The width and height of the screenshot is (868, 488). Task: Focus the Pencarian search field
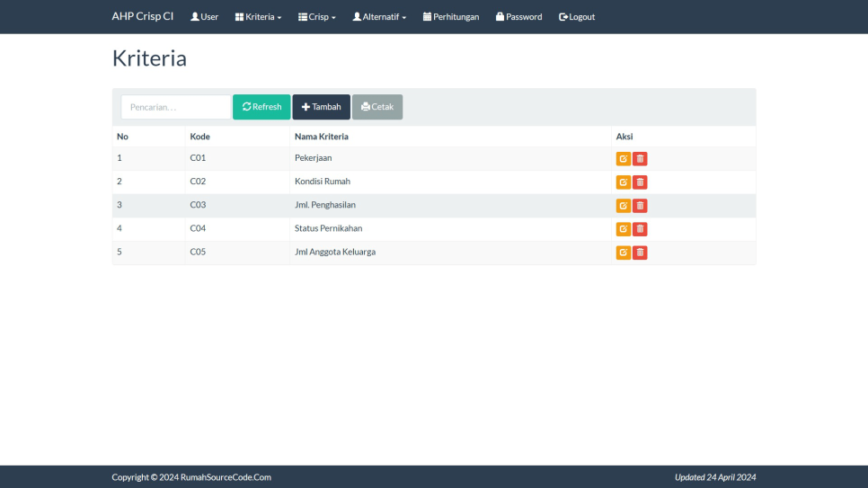(175, 107)
